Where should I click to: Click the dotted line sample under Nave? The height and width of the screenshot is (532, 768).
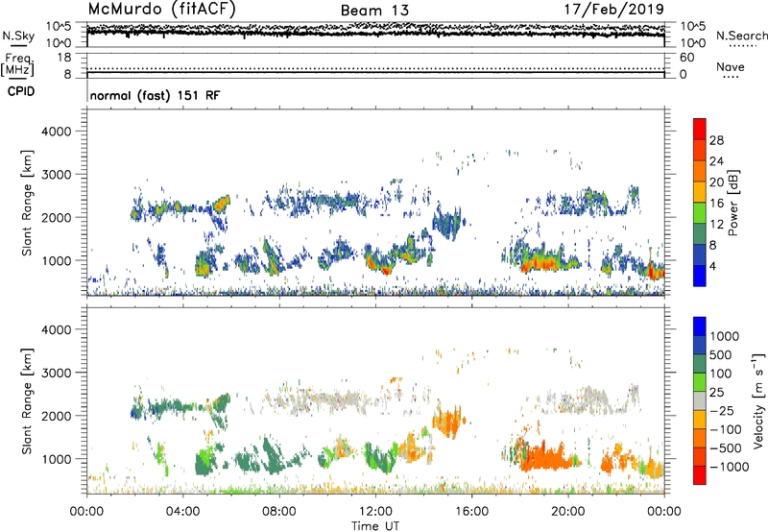(731, 78)
